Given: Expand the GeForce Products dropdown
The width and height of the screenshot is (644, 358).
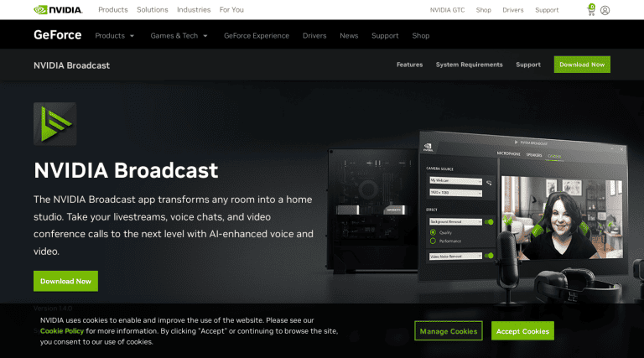Looking at the screenshot, I should pos(115,36).
